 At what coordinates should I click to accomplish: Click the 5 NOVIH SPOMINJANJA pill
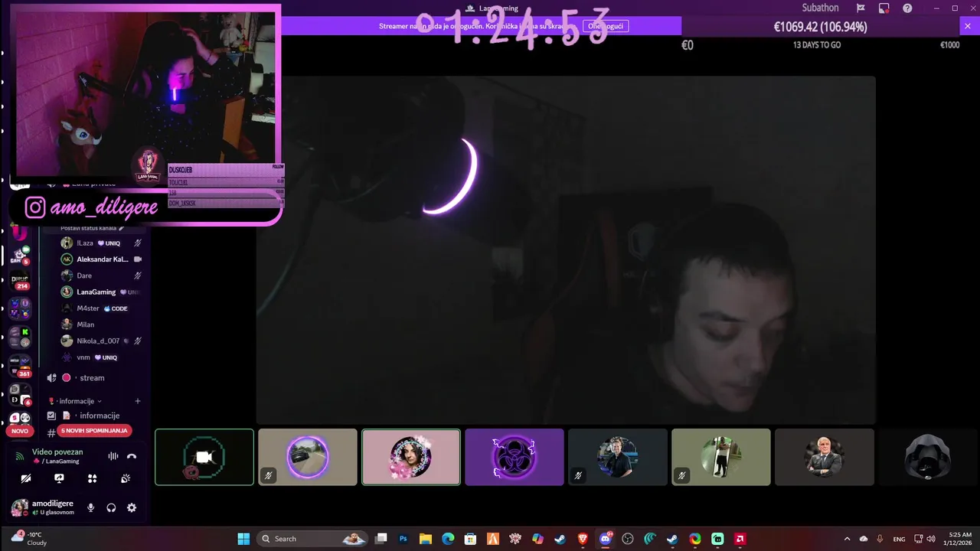(x=94, y=431)
